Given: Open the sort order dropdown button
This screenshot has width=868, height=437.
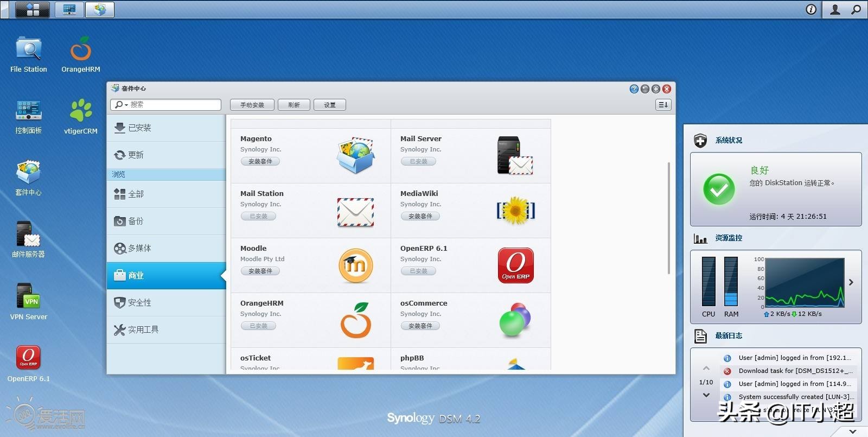Looking at the screenshot, I should pyautogui.click(x=663, y=105).
